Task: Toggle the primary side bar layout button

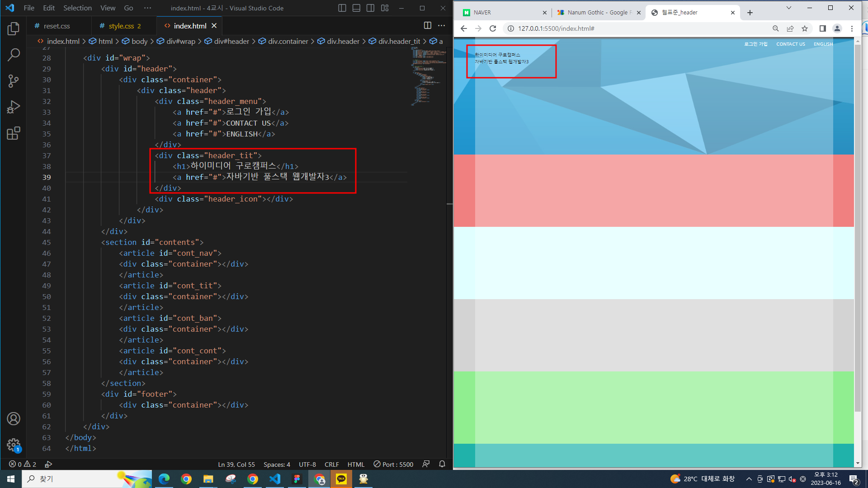Action: (x=342, y=8)
